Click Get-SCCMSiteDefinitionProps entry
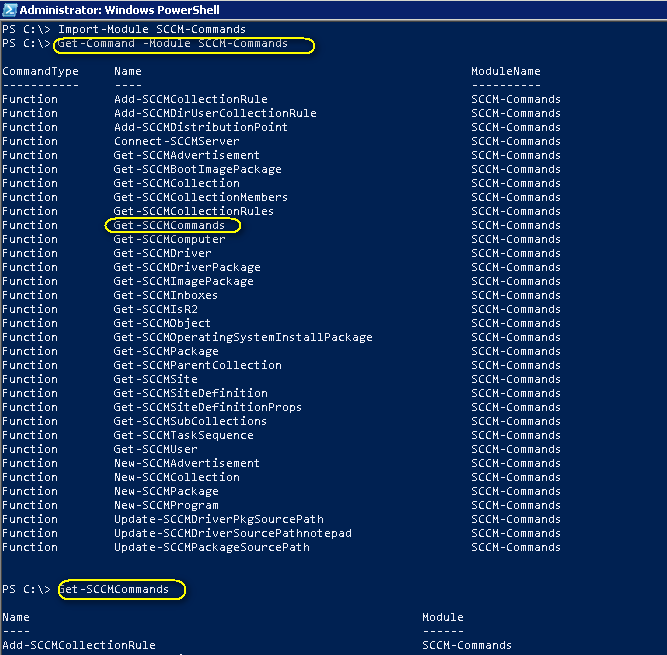Screen dimensions: 667x655 (208, 408)
